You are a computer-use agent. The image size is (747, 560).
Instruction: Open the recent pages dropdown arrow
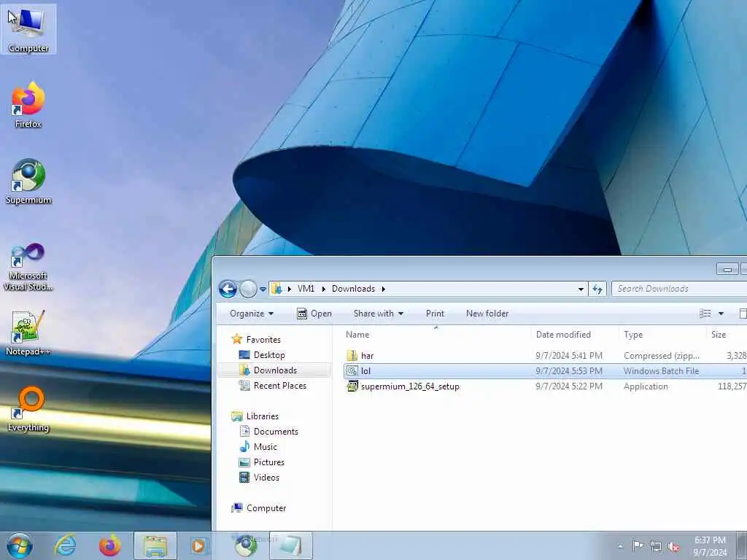[263, 289]
